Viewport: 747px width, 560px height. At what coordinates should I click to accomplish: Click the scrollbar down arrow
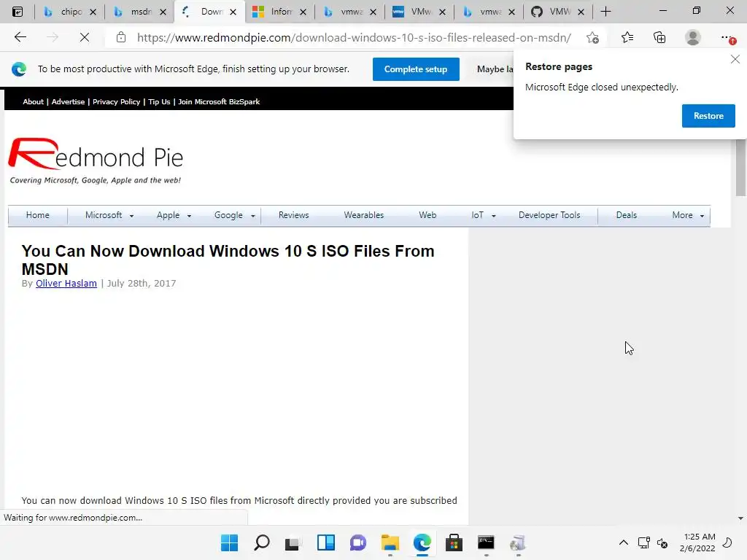(740, 518)
